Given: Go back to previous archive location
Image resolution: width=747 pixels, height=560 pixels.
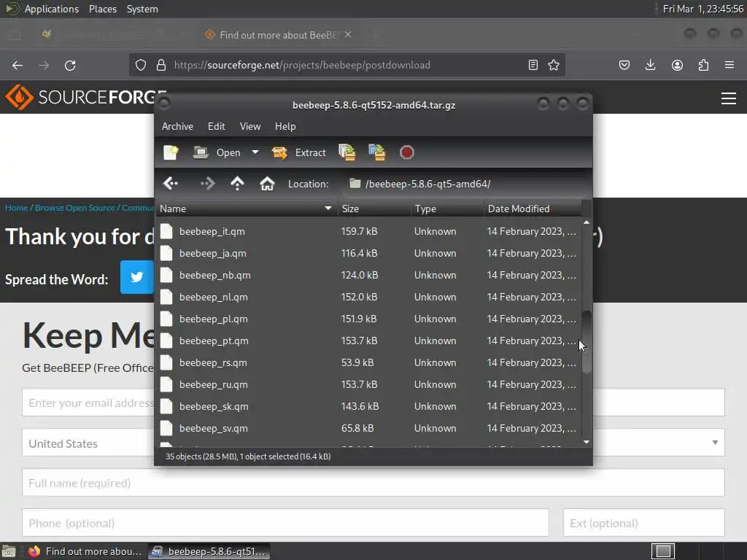Looking at the screenshot, I should (171, 183).
